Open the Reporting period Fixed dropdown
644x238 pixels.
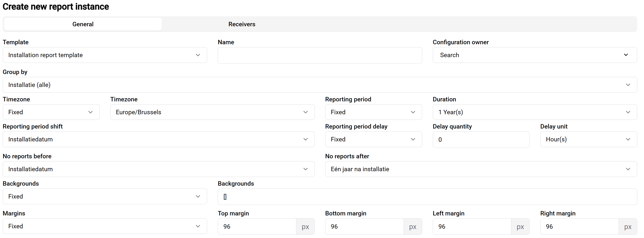pyautogui.click(x=373, y=112)
